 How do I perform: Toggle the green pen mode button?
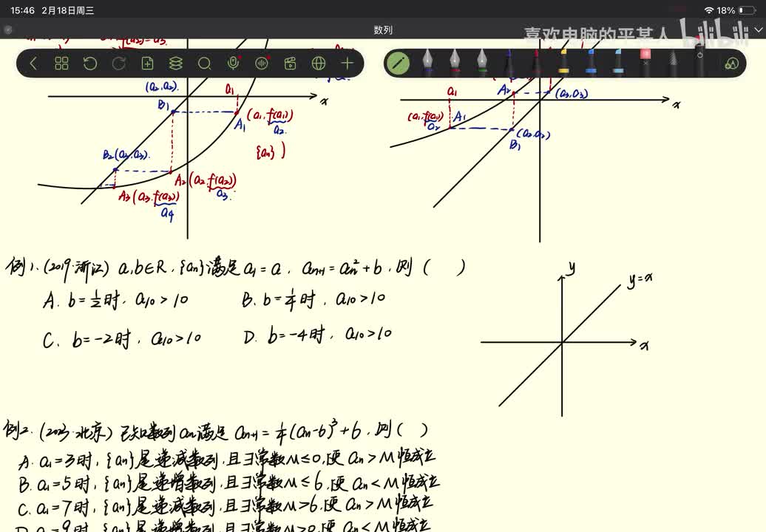click(x=398, y=64)
